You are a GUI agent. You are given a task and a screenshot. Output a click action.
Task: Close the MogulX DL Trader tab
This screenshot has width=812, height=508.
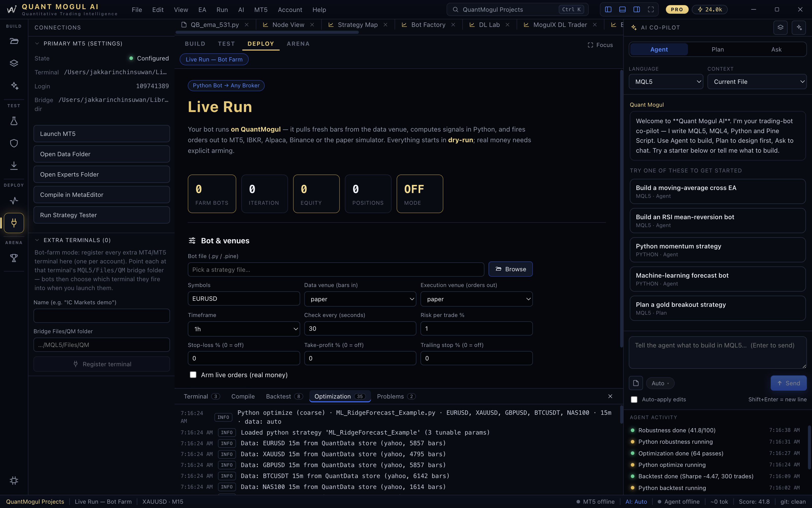coord(595,25)
